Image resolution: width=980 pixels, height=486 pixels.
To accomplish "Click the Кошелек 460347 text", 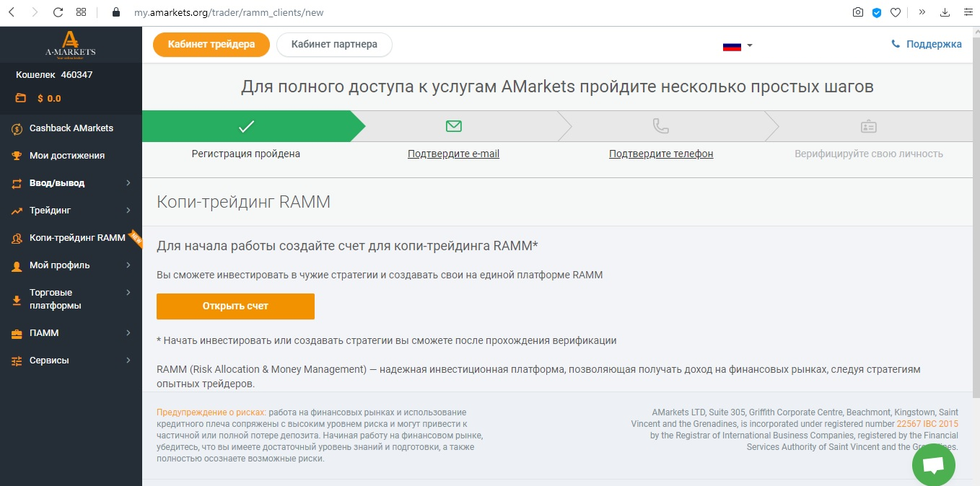I will pyautogui.click(x=54, y=74).
